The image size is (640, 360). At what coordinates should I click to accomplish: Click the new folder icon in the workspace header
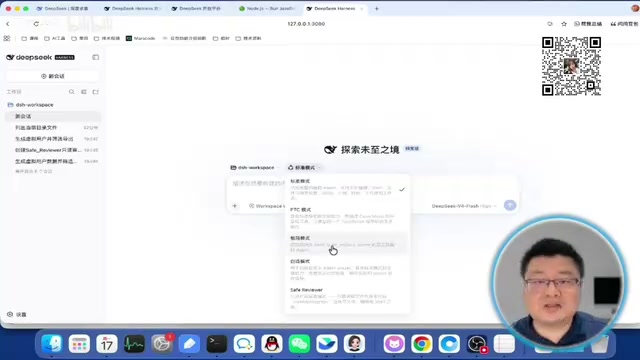[x=96, y=92]
